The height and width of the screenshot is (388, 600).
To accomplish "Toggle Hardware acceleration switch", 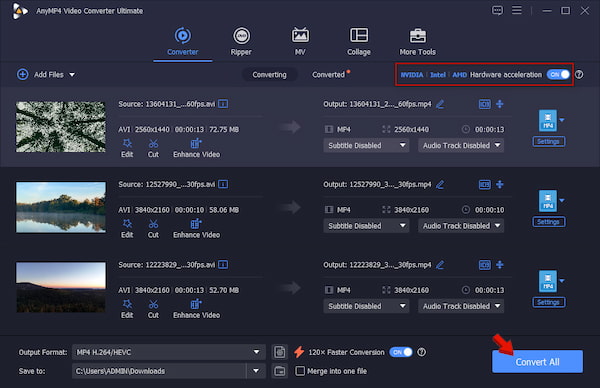I will pyautogui.click(x=558, y=75).
